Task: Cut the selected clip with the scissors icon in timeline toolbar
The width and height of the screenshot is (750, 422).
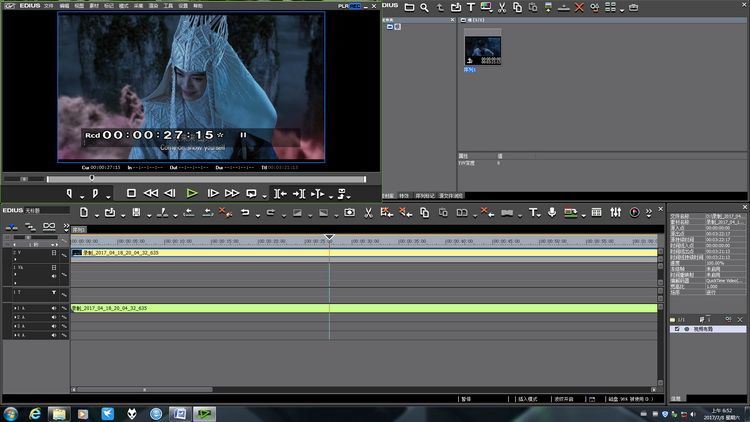Action: (368, 212)
